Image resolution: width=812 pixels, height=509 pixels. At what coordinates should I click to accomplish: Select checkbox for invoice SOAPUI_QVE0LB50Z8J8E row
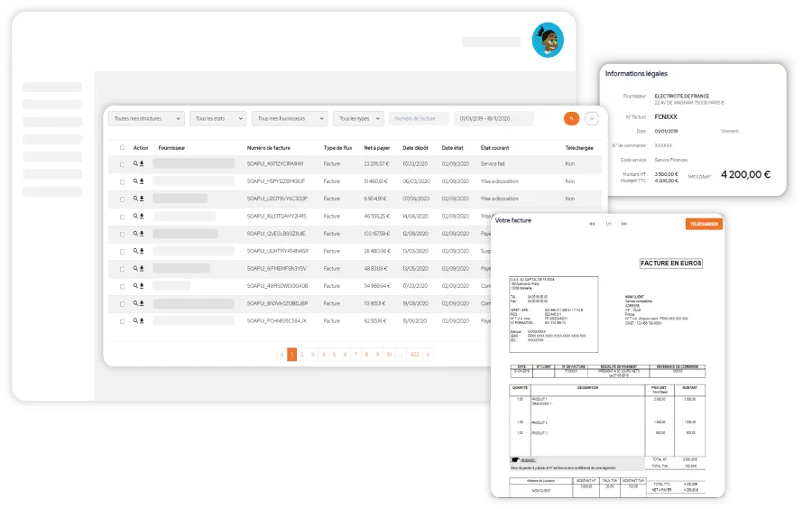(122, 234)
